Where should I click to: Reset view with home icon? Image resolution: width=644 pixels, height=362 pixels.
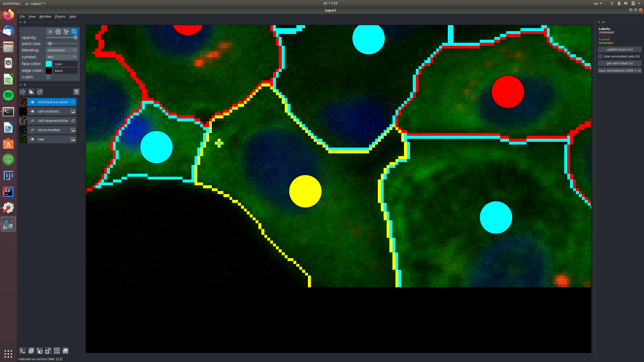[65, 351]
